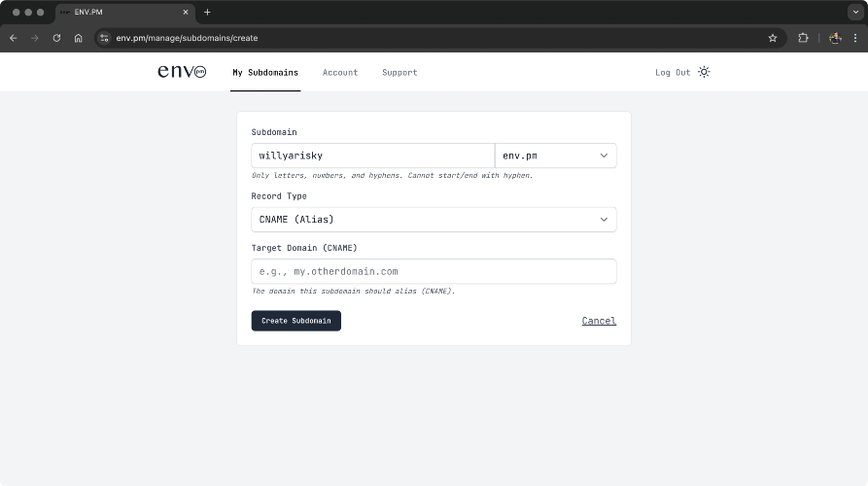Open Chrome's three-dot menu

pos(855,38)
